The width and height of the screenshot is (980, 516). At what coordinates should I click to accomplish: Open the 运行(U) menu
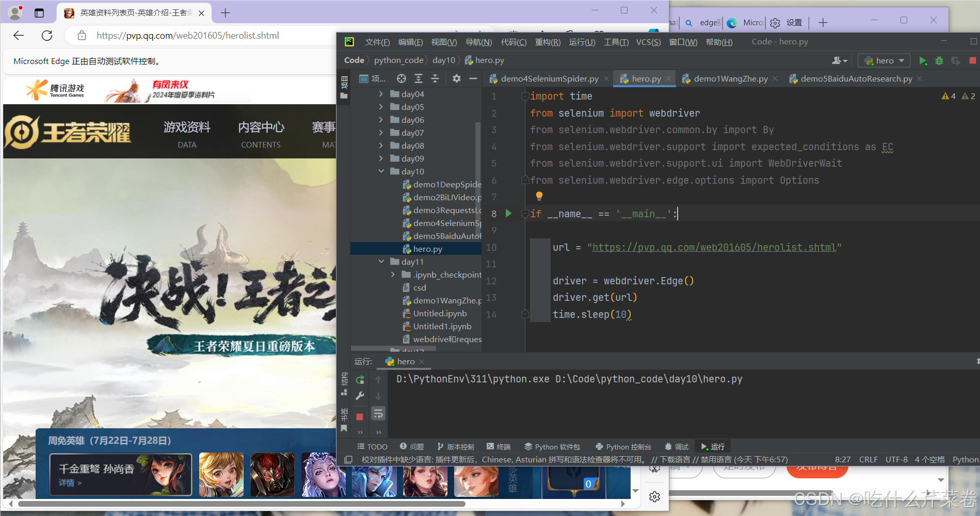pos(582,42)
